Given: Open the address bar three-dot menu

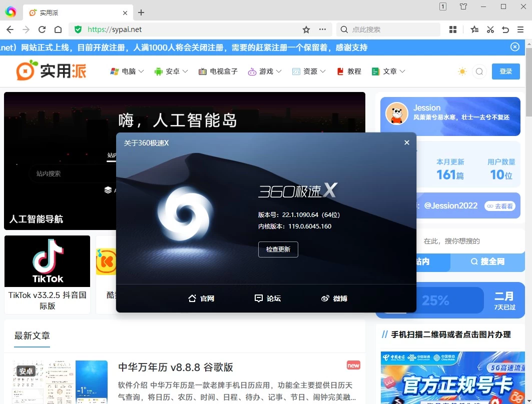Looking at the screenshot, I should 322,29.
